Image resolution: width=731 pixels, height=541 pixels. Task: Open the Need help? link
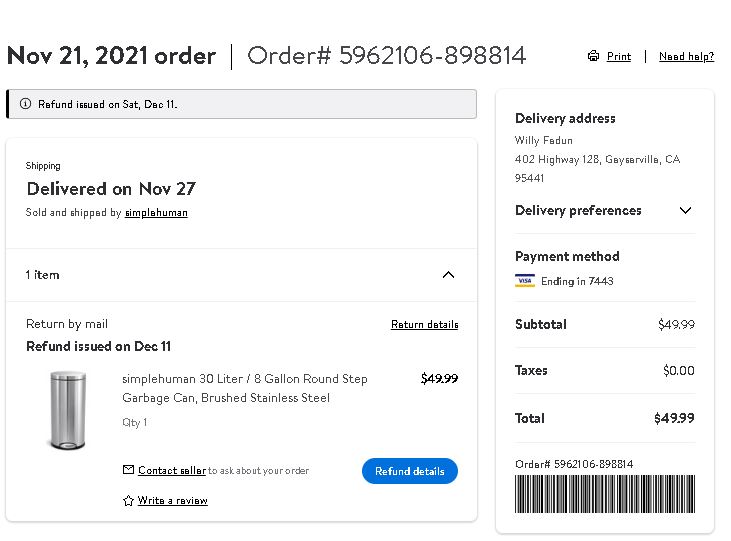(686, 56)
